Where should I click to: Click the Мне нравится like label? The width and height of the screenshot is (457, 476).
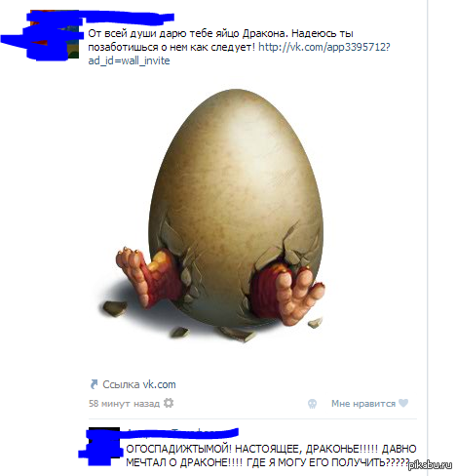[363, 404]
